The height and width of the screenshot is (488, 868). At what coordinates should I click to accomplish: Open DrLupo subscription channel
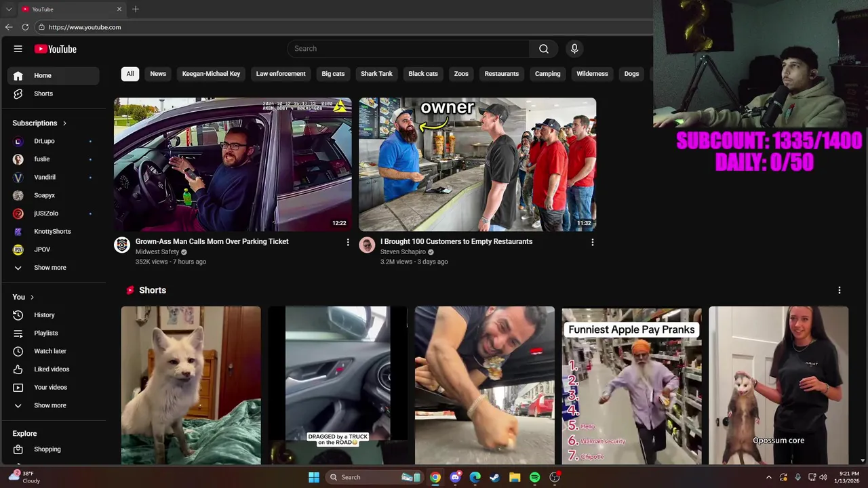54,141
